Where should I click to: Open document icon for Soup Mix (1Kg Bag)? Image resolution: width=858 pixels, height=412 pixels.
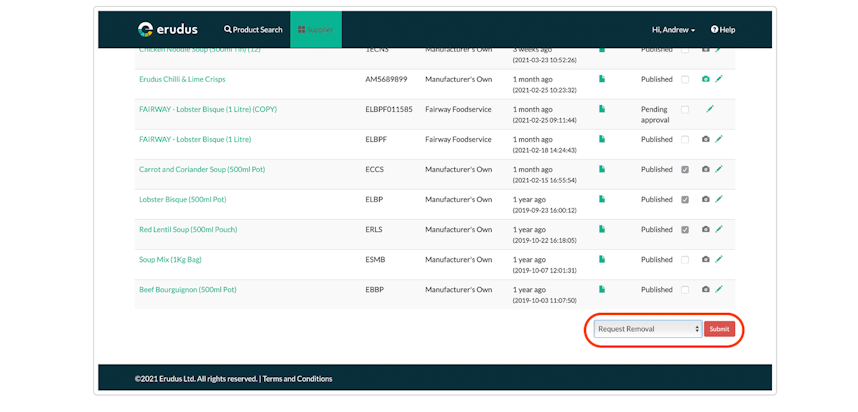(x=602, y=259)
